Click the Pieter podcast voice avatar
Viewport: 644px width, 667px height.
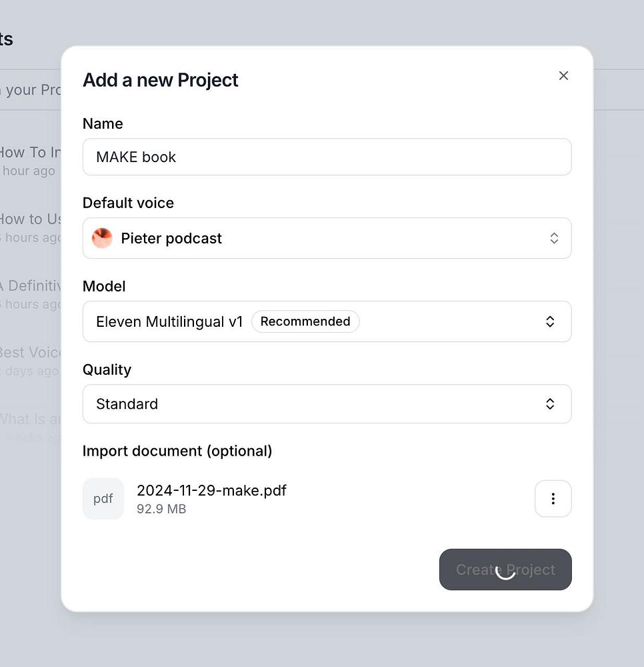tap(102, 238)
